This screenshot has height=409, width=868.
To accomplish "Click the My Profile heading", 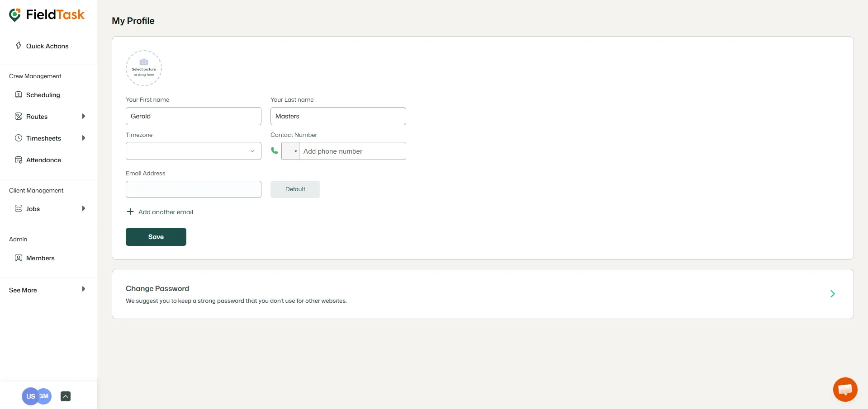I will pyautogui.click(x=133, y=21).
